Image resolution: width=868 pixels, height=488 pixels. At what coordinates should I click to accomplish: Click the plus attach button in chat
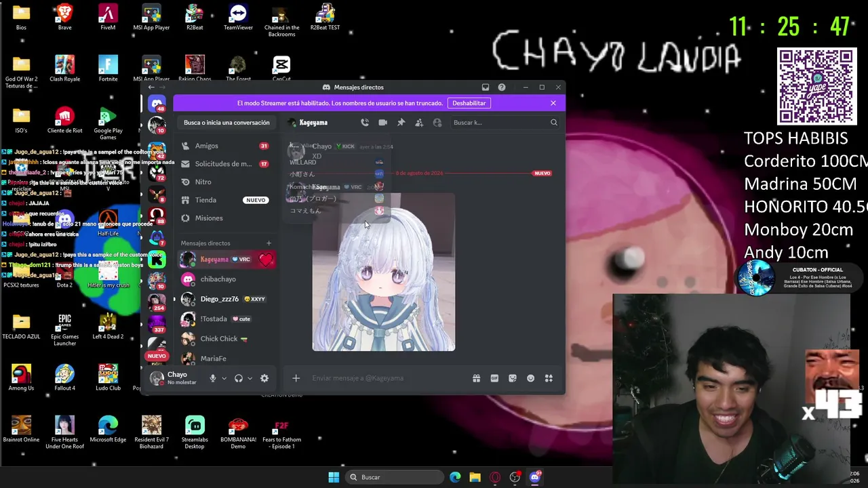click(x=296, y=378)
